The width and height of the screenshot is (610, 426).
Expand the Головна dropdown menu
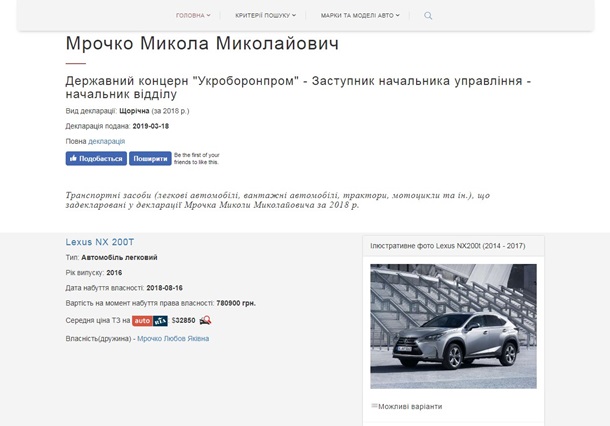pyautogui.click(x=193, y=16)
